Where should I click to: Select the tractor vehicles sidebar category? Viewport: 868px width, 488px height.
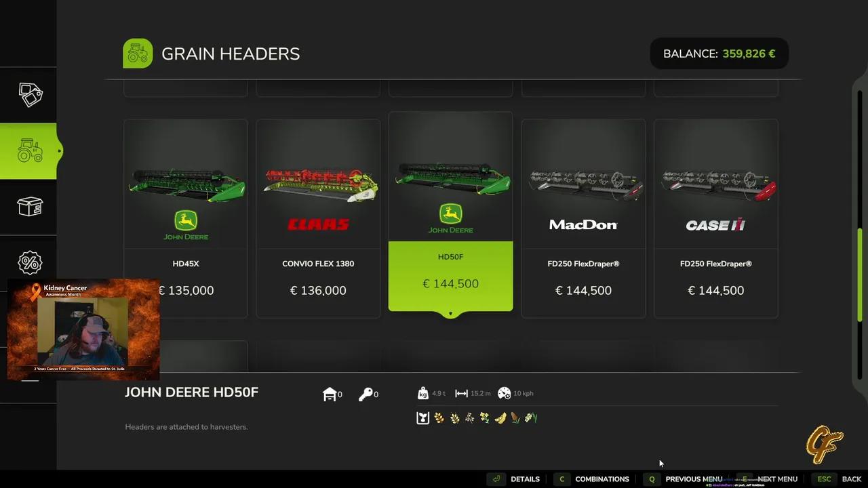(28, 150)
